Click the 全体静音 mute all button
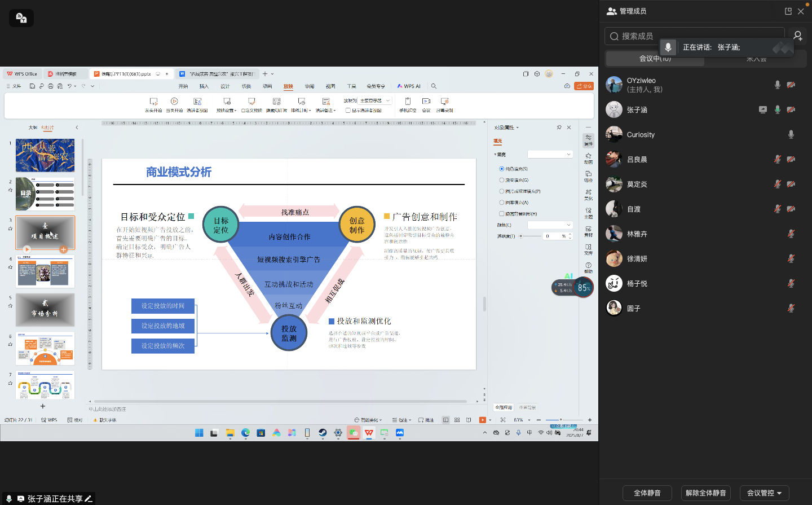Image resolution: width=812 pixels, height=505 pixels. tap(647, 493)
